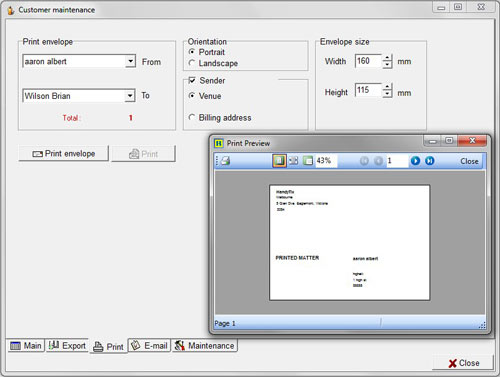Image resolution: width=500 pixels, height=377 pixels.
Task: Click the printer icon in Print Preview toolbar
Action: (x=226, y=161)
